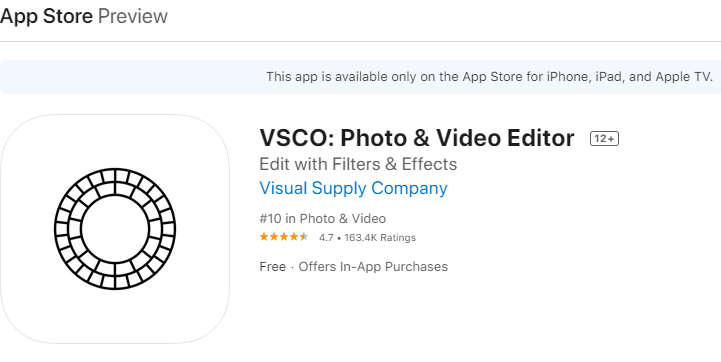Click the 12+ age rating badge
The height and width of the screenshot is (362, 721).
pyautogui.click(x=604, y=138)
